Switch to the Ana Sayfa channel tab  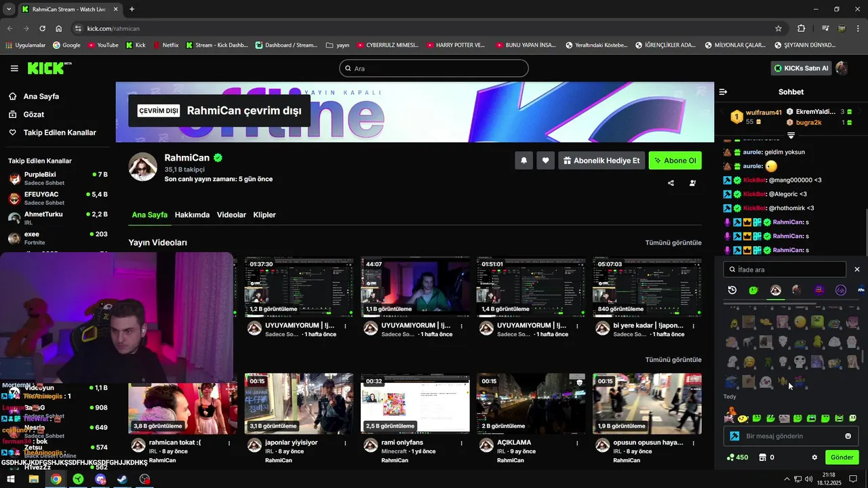point(149,215)
